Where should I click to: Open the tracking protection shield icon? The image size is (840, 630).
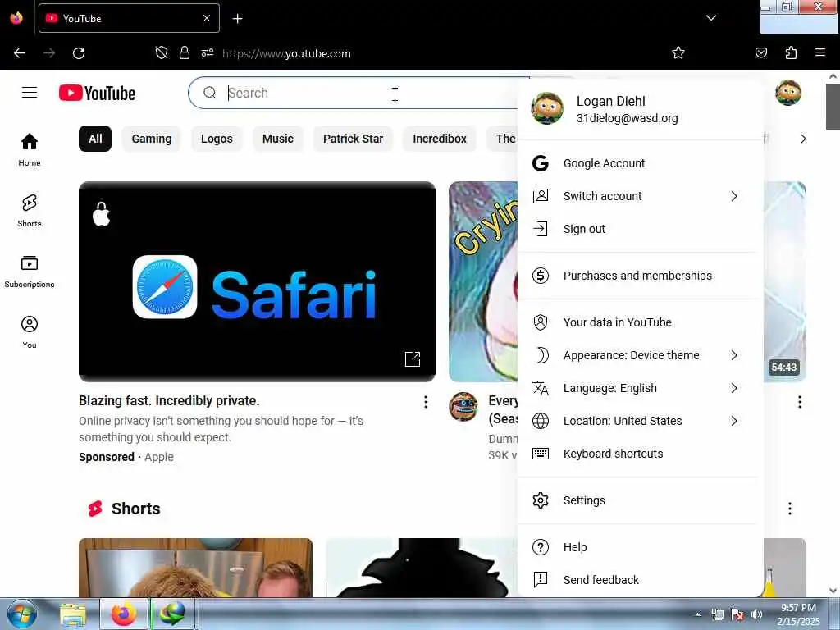[x=162, y=52]
